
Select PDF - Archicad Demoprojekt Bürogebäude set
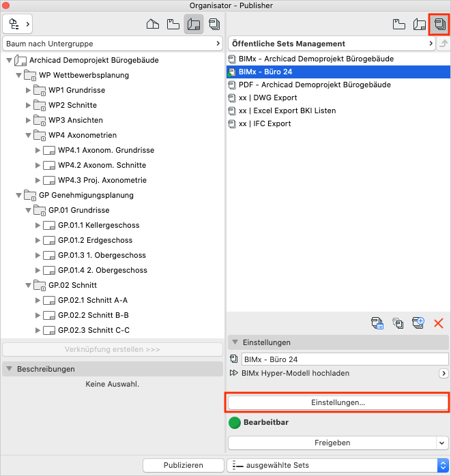338,85
